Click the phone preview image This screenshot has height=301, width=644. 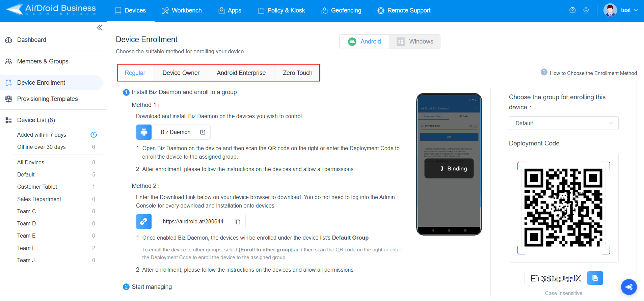tap(449, 164)
